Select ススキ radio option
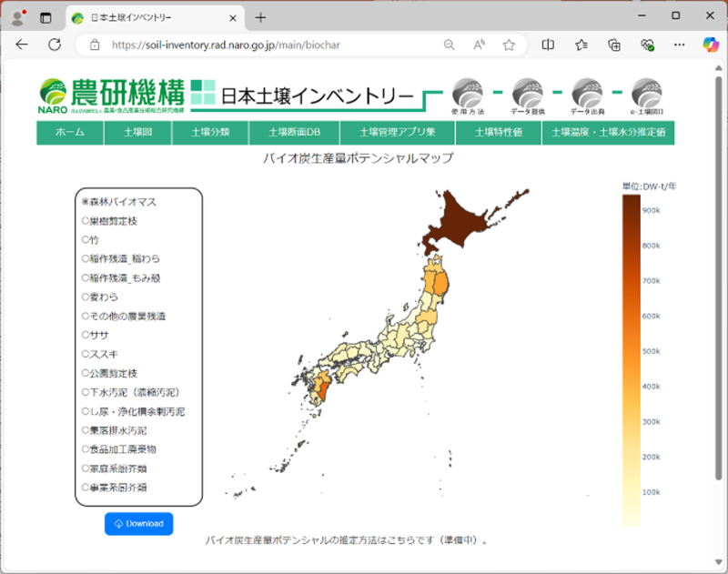Image resolution: width=728 pixels, height=574 pixels. [x=85, y=354]
